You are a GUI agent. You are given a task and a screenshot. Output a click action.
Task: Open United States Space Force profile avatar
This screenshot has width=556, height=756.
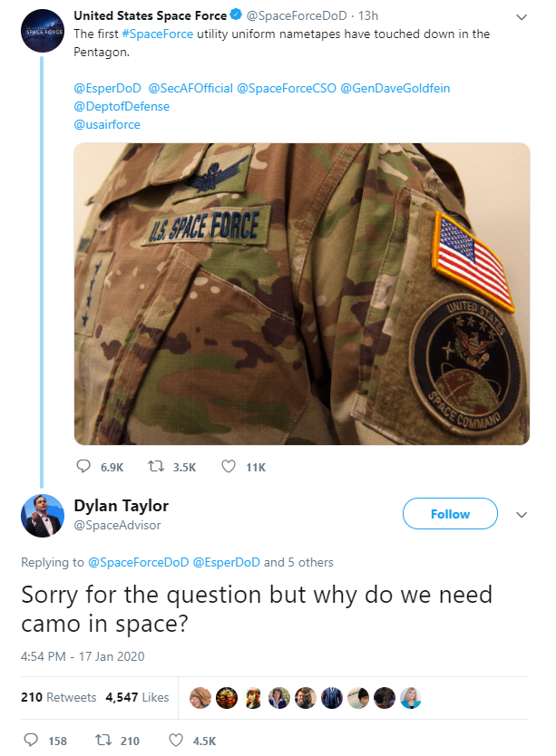point(42,32)
